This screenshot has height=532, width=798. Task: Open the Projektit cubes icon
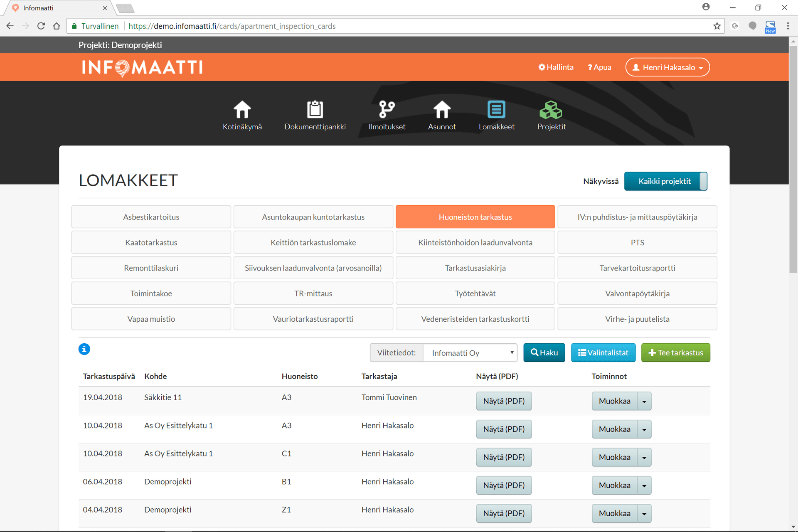[x=551, y=110]
